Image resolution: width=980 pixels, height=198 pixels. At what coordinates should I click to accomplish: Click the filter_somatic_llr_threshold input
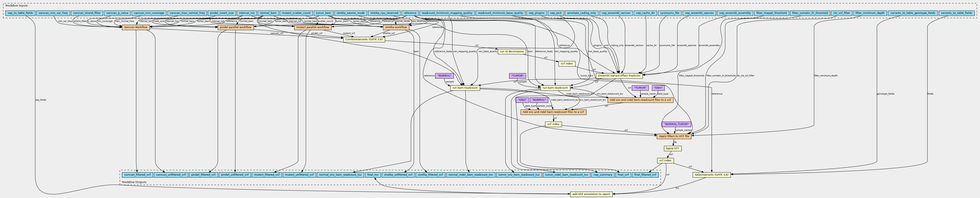pos(810,13)
